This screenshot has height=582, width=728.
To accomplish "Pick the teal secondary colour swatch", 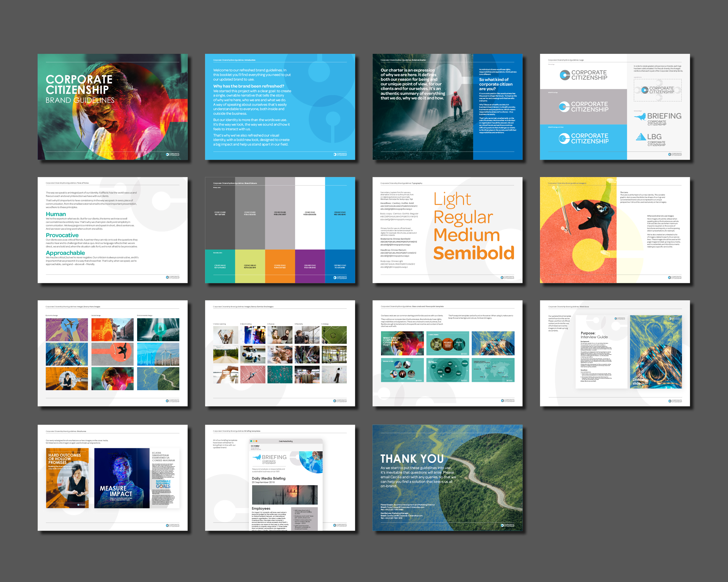I will (220, 266).
